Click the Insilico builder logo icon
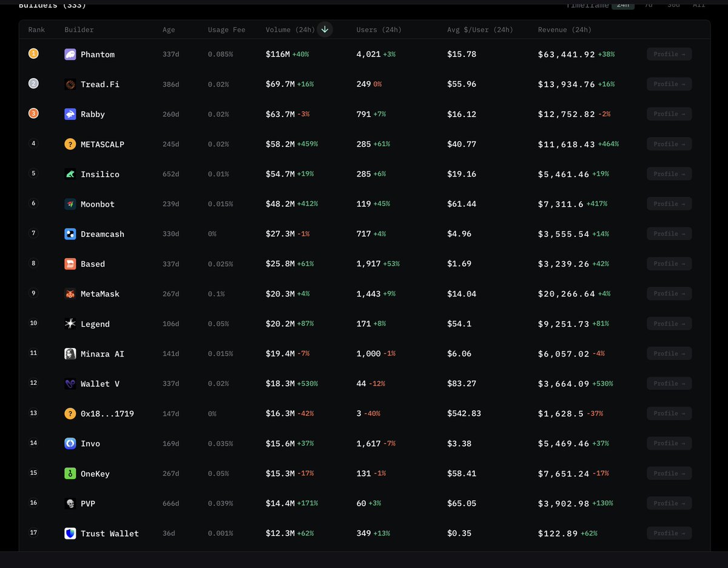728x568 pixels. (70, 174)
